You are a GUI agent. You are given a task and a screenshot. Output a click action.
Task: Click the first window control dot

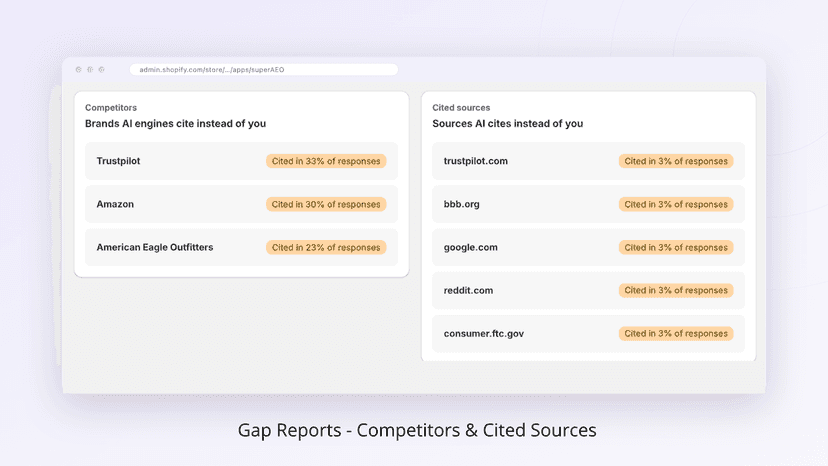click(x=79, y=70)
